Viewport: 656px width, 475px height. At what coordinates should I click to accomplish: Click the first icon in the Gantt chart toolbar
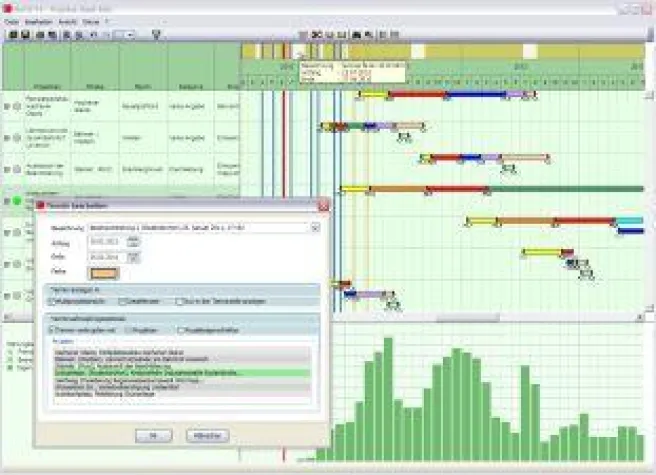[314, 34]
